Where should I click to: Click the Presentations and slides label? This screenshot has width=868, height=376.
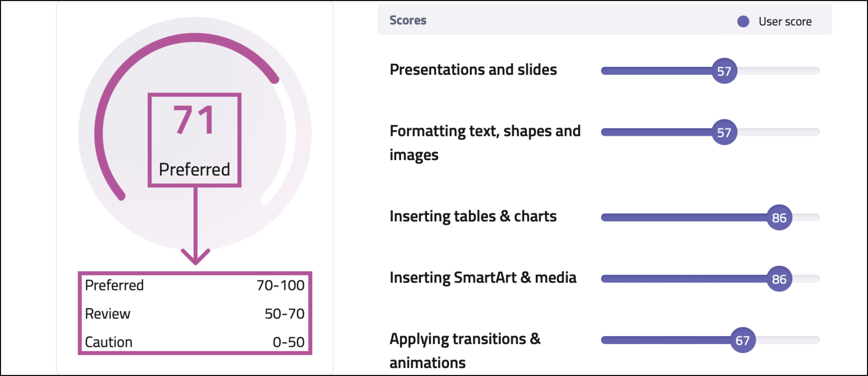point(473,70)
